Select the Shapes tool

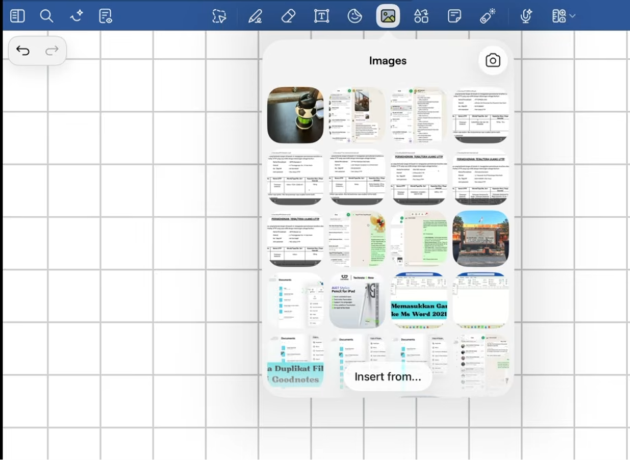point(421,16)
